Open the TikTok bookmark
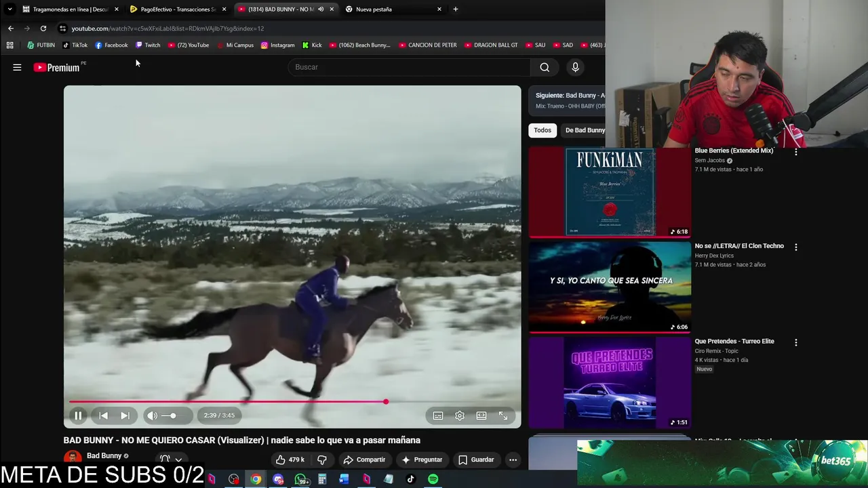The image size is (868, 488). coord(75,45)
